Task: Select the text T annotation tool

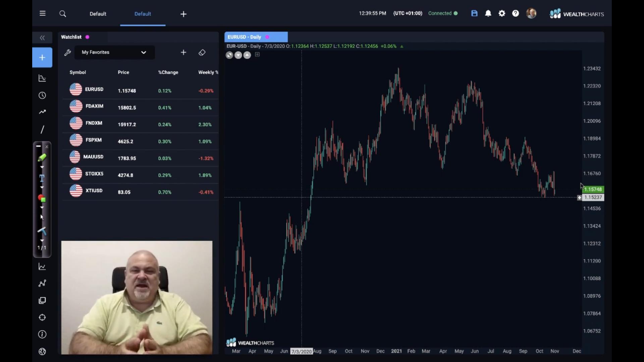Action: pyautogui.click(x=42, y=178)
